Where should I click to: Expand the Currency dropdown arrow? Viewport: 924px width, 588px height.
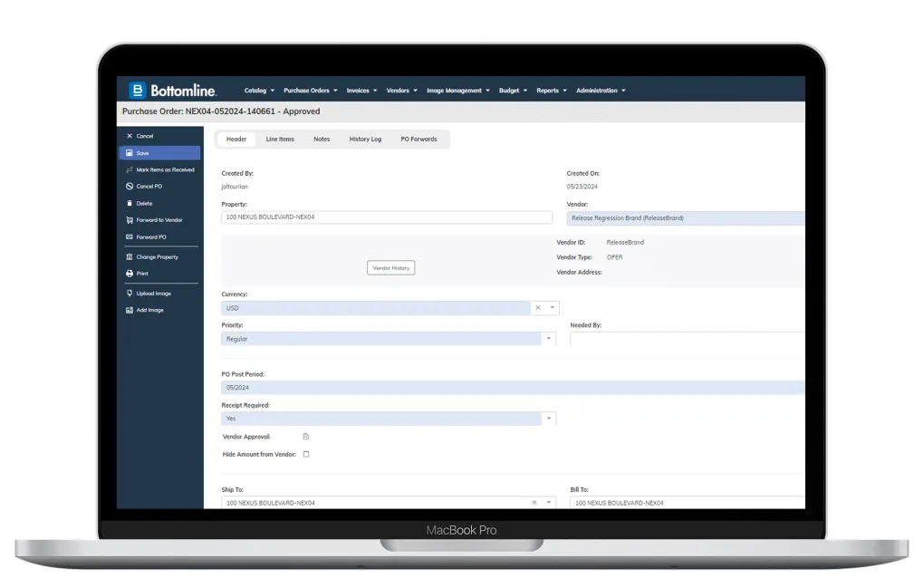(552, 308)
